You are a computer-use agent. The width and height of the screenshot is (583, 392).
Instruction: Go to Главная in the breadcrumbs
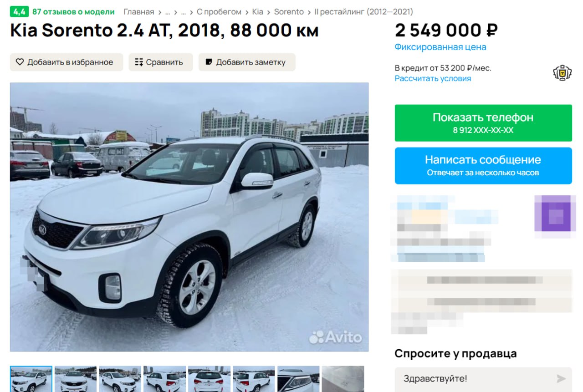point(138,12)
